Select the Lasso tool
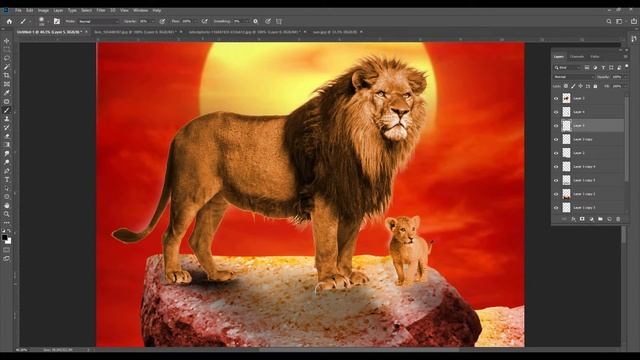Viewport: 640px width, 360px height. (7, 58)
